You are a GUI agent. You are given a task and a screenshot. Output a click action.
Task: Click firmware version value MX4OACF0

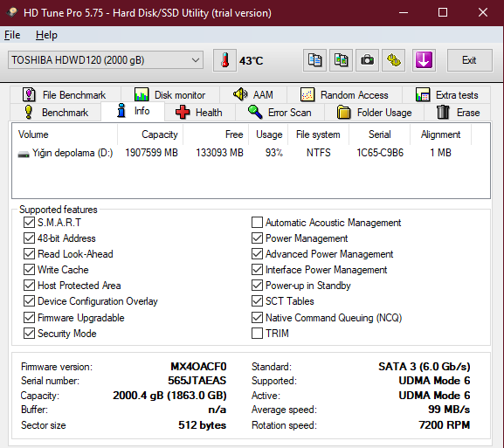tap(198, 367)
